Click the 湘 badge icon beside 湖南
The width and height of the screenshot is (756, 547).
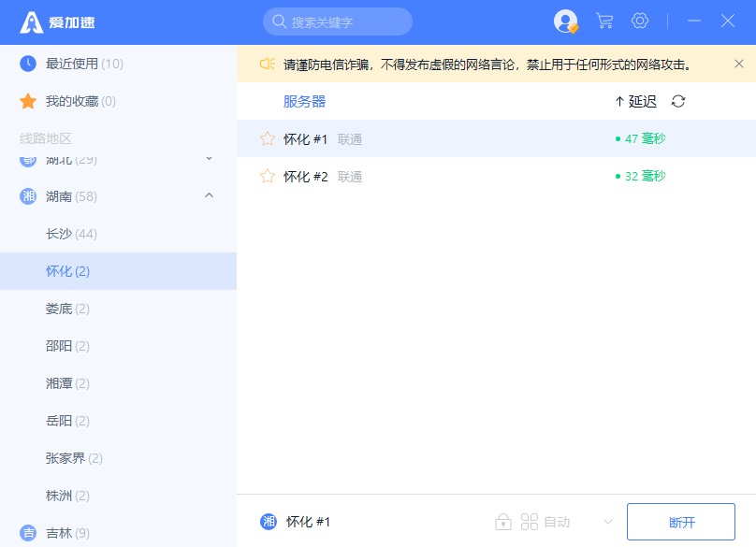coord(28,196)
